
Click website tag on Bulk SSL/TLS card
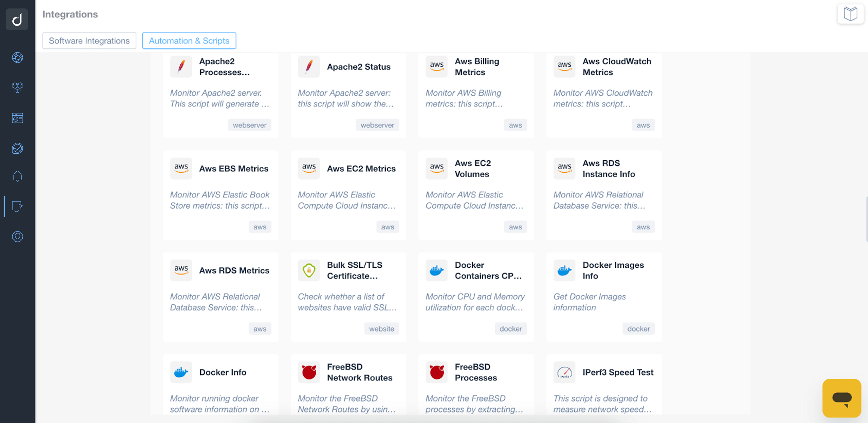click(x=381, y=329)
